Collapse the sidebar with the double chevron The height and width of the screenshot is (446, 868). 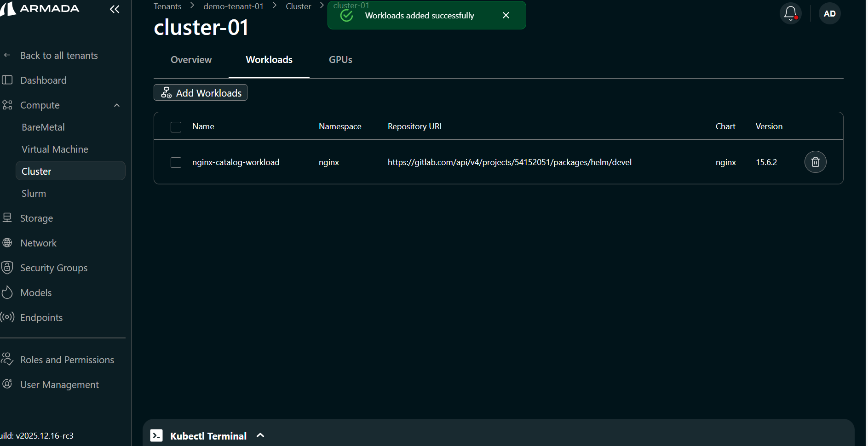coord(114,9)
